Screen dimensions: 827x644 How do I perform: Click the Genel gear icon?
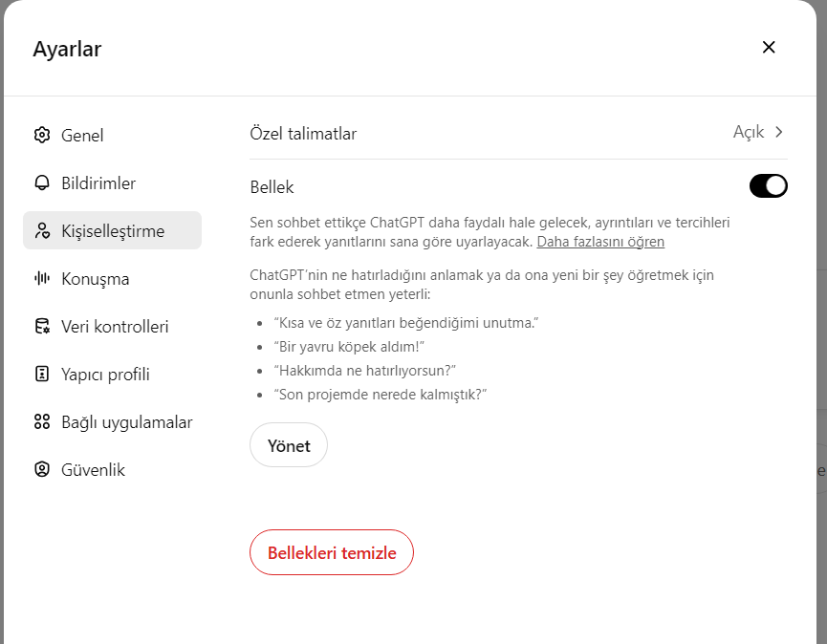(x=42, y=135)
